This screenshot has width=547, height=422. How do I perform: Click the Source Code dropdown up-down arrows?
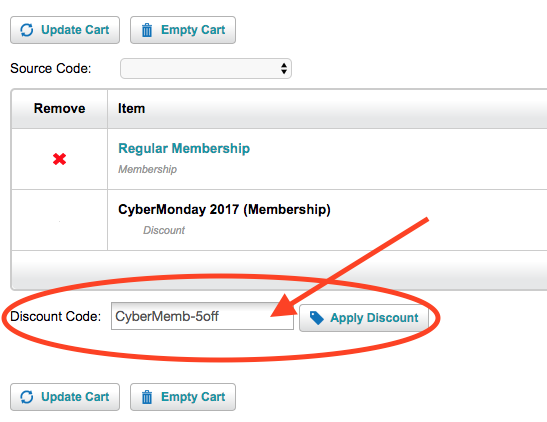click(284, 68)
